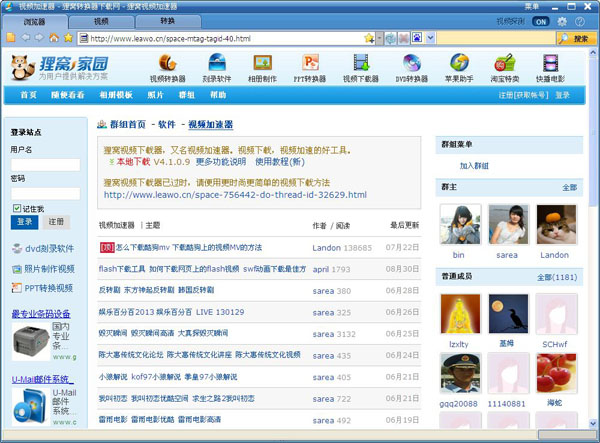Click the 最专业条码设备 ad link
This screenshot has height=443, width=600.
pyautogui.click(x=41, y=314)
